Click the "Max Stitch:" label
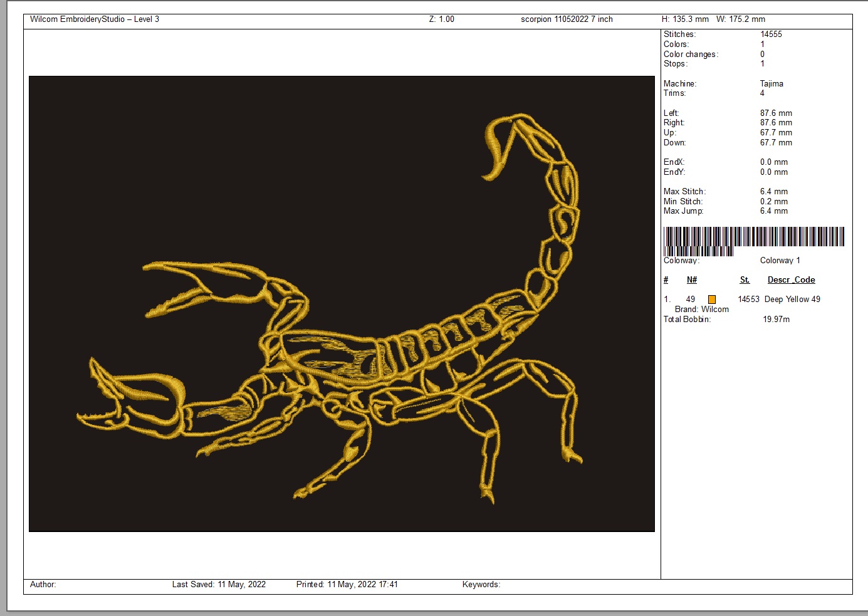 pyautogui.click(x=685, y=192)
